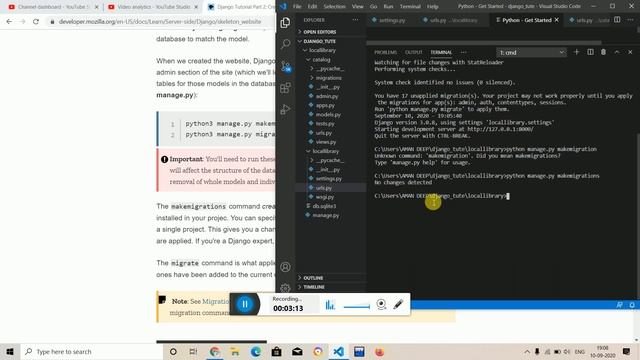Create a new terminal with plus icon
This screenshot has height=360, width=640.
click(576, 52)
